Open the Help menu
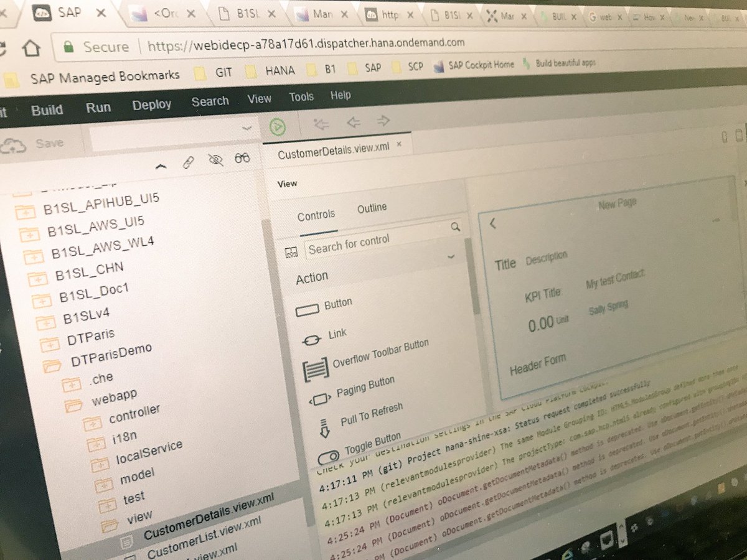Screen dimensions: 747x560 point(340,95)
